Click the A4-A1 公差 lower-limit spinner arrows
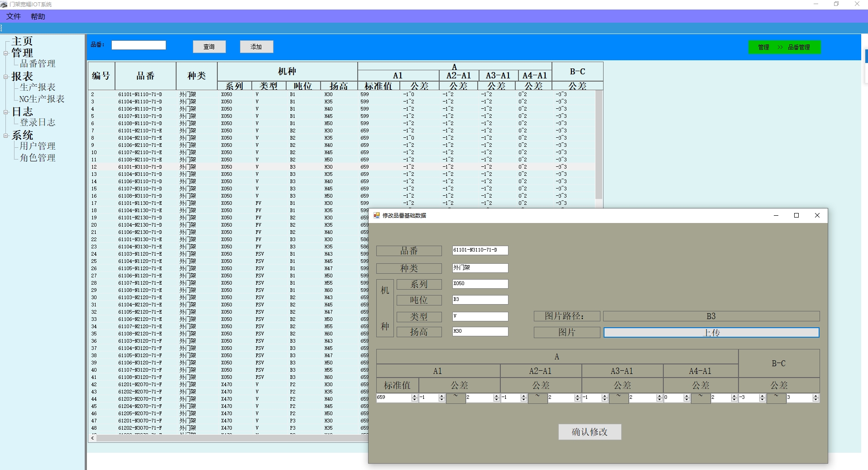This screenshot has width=868, height=470. pyautogui.click(x=687, y=397)
